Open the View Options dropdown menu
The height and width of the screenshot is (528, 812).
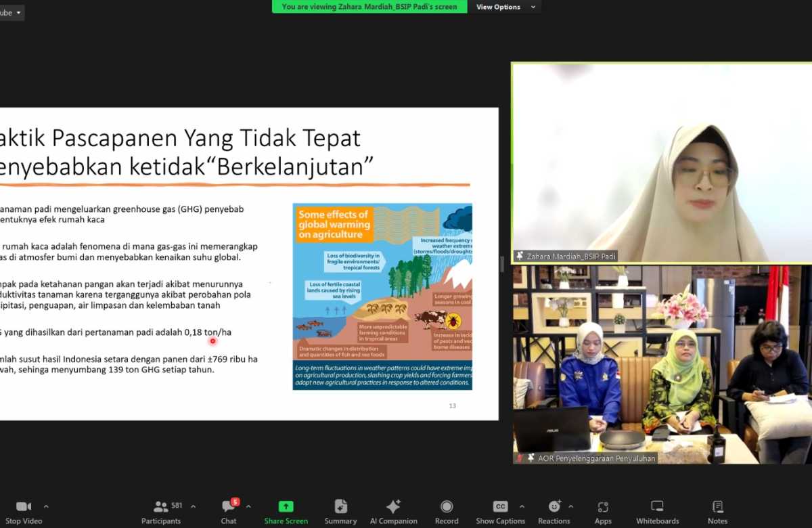click(506, 7)
